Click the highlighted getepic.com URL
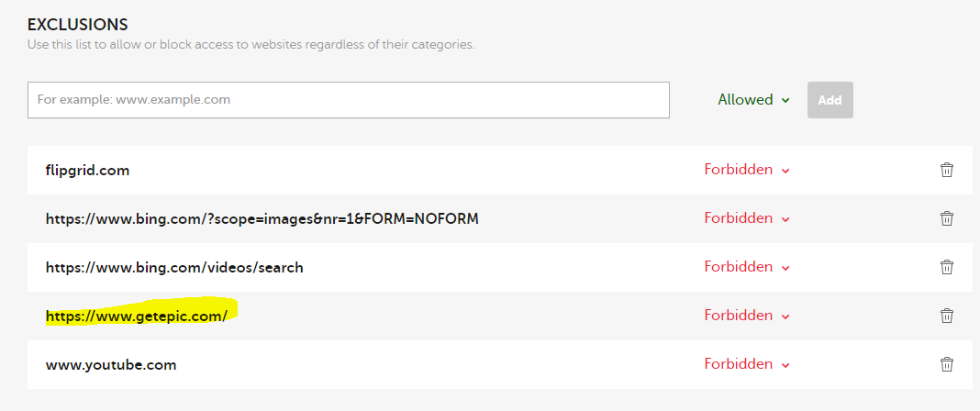 point(136,316)
